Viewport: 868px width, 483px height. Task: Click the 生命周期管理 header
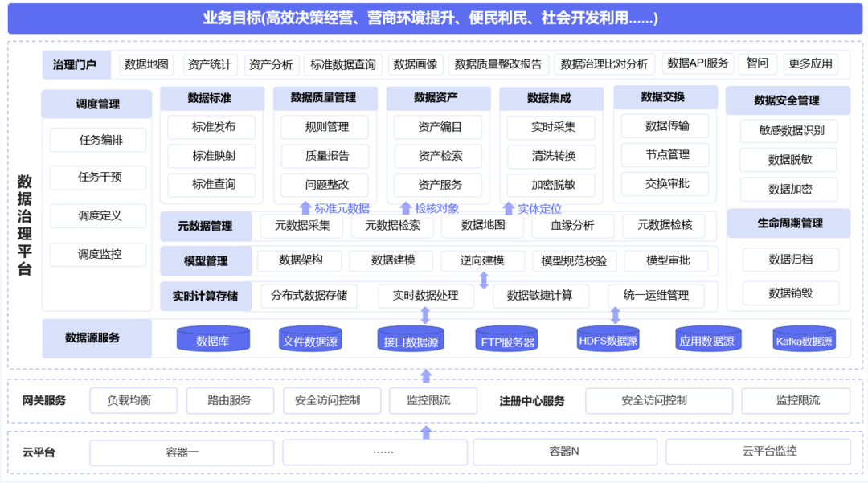(790, 223)
